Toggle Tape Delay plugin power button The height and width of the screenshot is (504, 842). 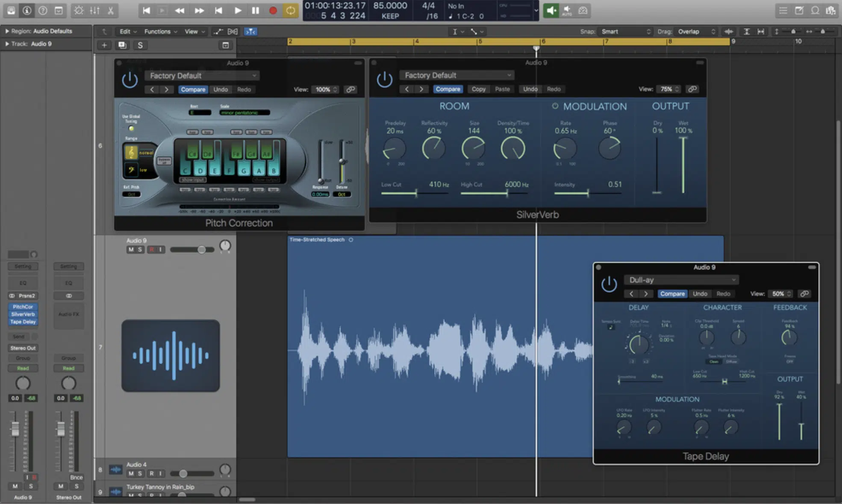[609, 284]
